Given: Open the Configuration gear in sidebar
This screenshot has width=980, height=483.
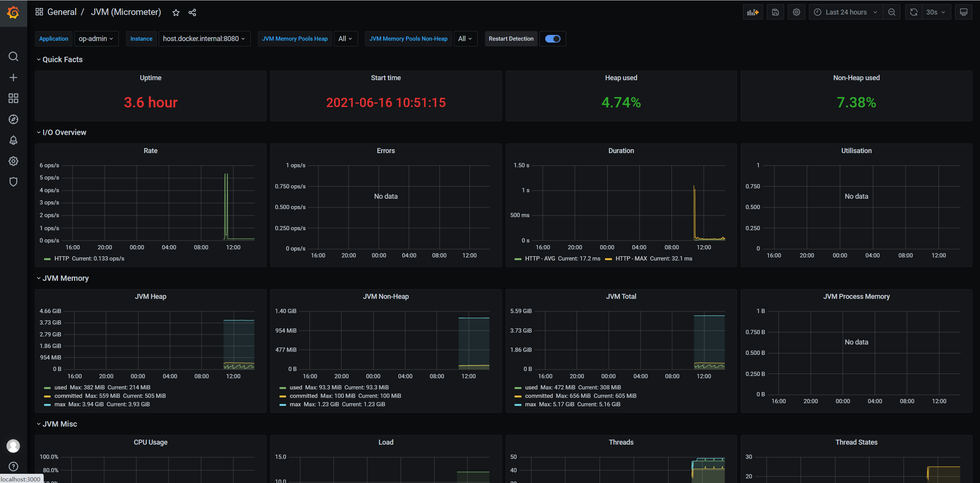Looking at the screenshot, I should [13, 161].
